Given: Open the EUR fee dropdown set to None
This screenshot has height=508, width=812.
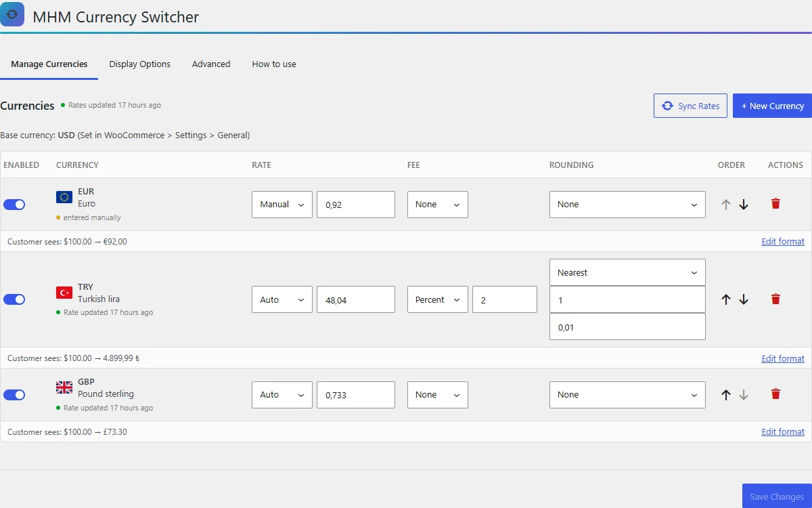Looking at the screenshot, I should [438, 205].
